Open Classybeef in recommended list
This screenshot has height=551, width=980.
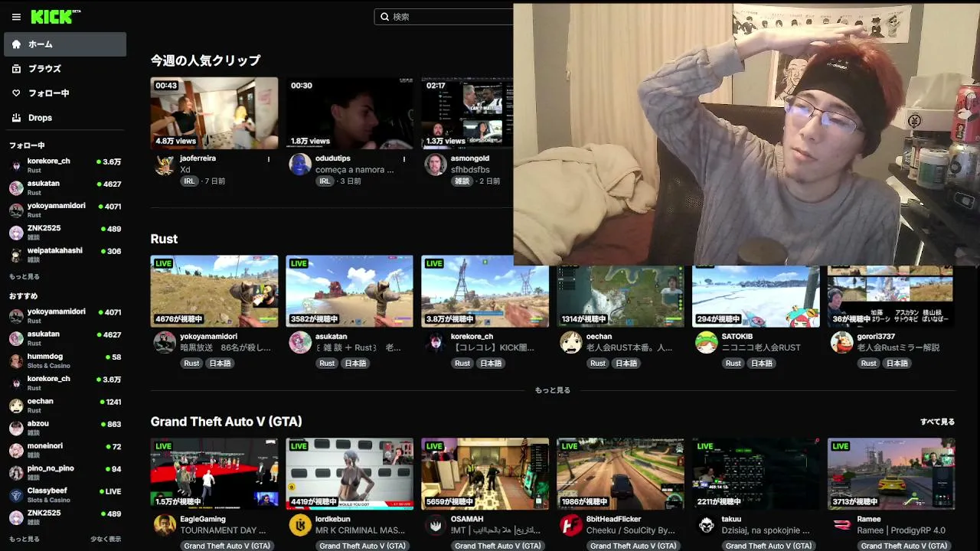point(65,494)
